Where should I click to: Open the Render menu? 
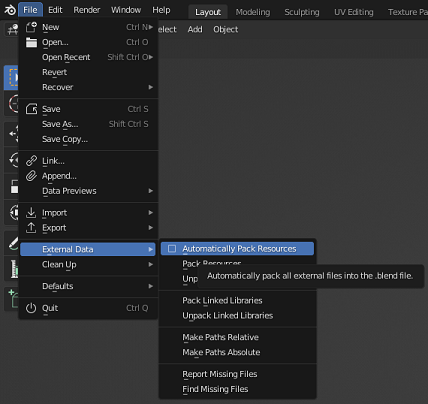point(87,10)
